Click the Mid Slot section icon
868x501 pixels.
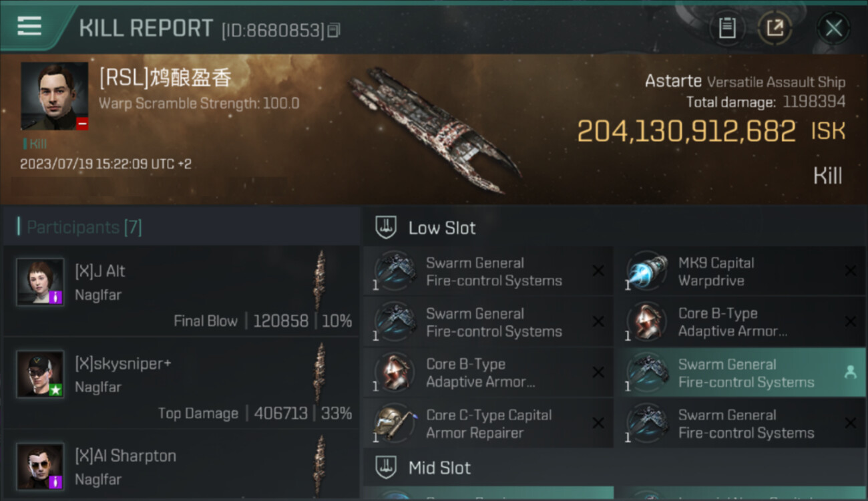tap(386, 467)
